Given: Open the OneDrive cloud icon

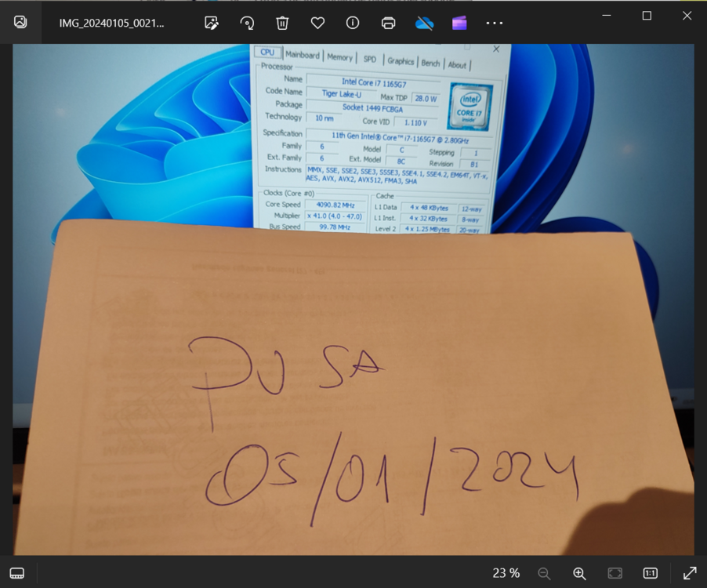Looking at the screenshot, I should pyautogui.click(x=424, y=23).
